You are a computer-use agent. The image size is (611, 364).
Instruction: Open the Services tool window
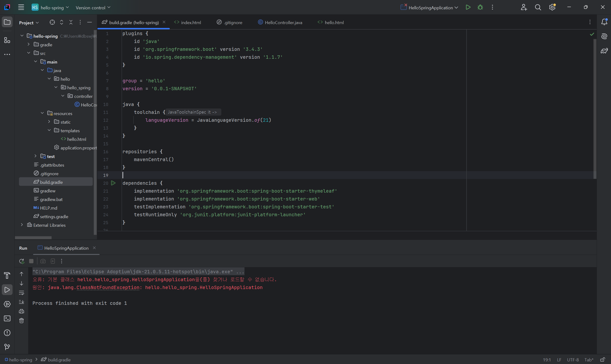click(x=7, y=304)
